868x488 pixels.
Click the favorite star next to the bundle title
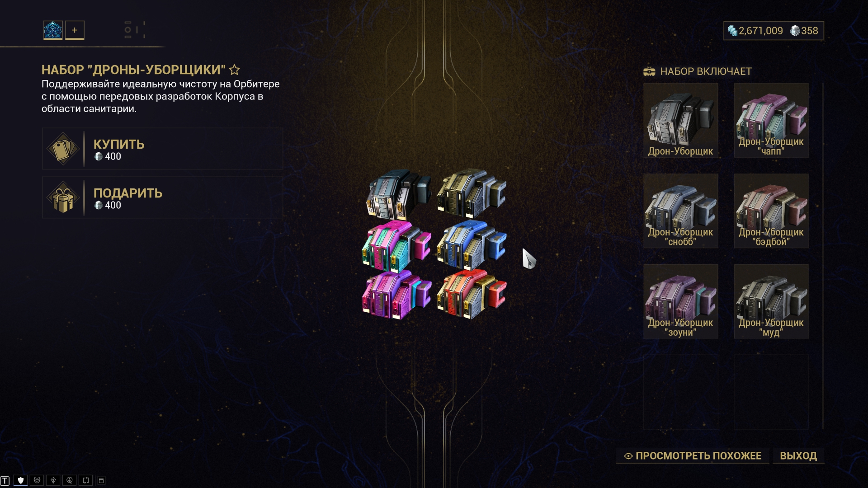pos(234,70)
